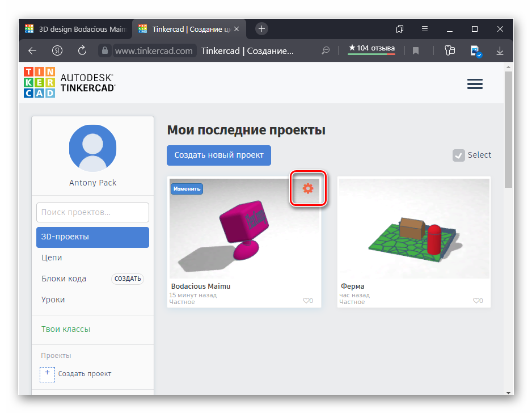Image resolution: width=532 pixels, height=413 pixels.
Task: Open Цепи section in sidebar
Action: coord(52,258)
